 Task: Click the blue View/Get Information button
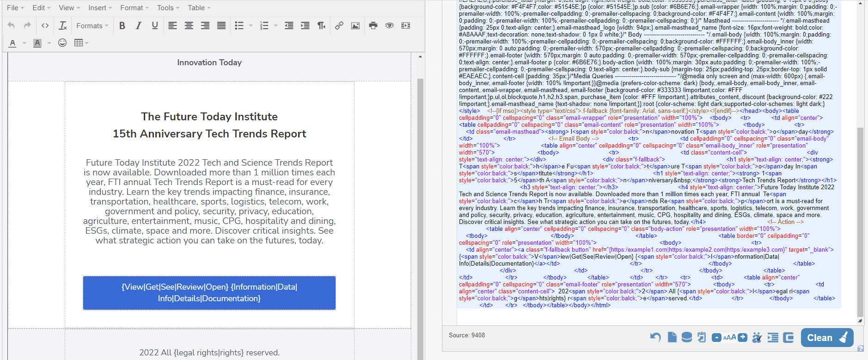209,293
